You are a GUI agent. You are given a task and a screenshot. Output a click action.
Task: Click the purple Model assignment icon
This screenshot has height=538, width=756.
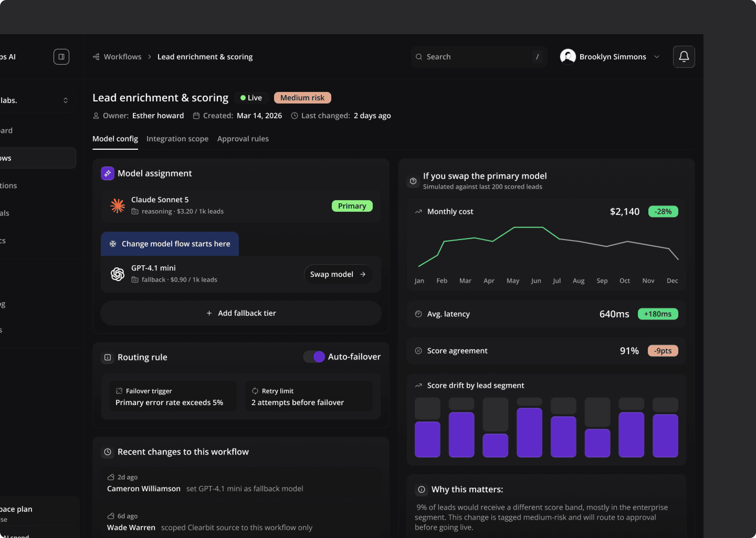(x=108, y=173)
